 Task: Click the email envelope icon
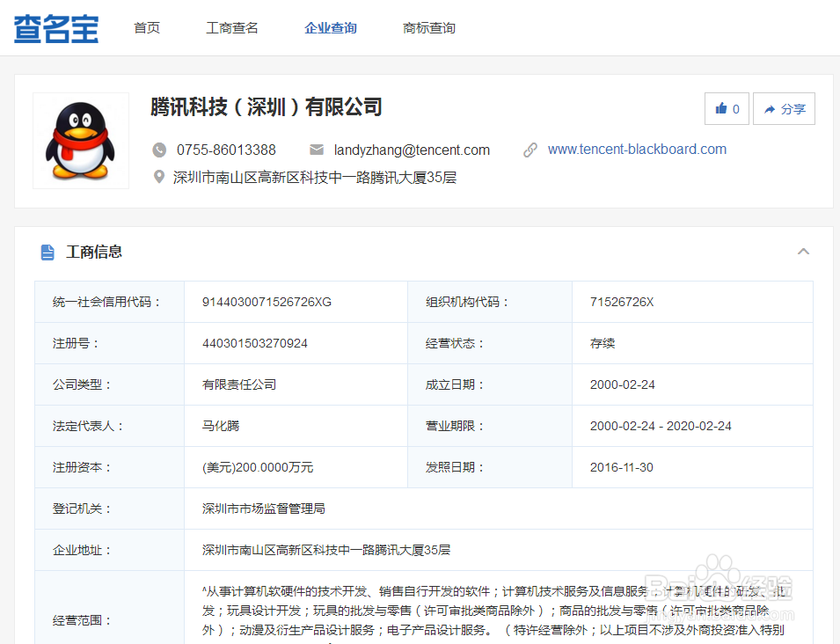[x=317, y=150]
